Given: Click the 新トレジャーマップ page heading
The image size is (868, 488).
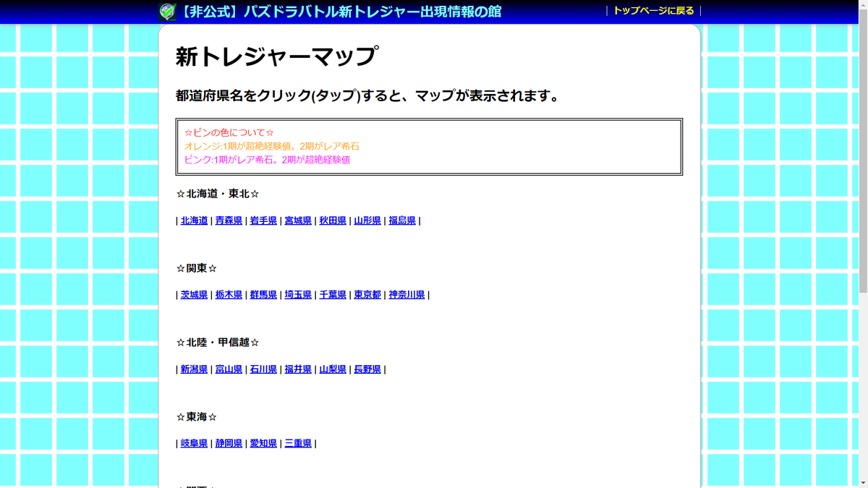Looking at the screenshot, I should [276, 56].
